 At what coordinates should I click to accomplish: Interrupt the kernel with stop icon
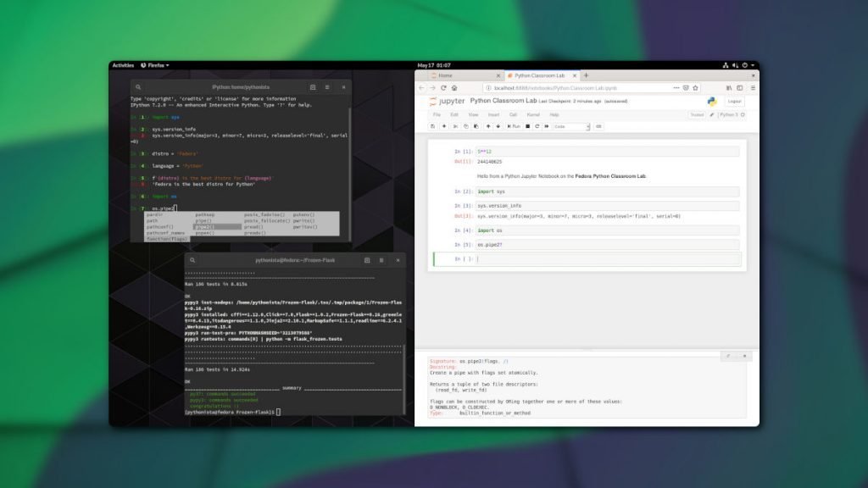pyautogui.click(x=528, y=126)
